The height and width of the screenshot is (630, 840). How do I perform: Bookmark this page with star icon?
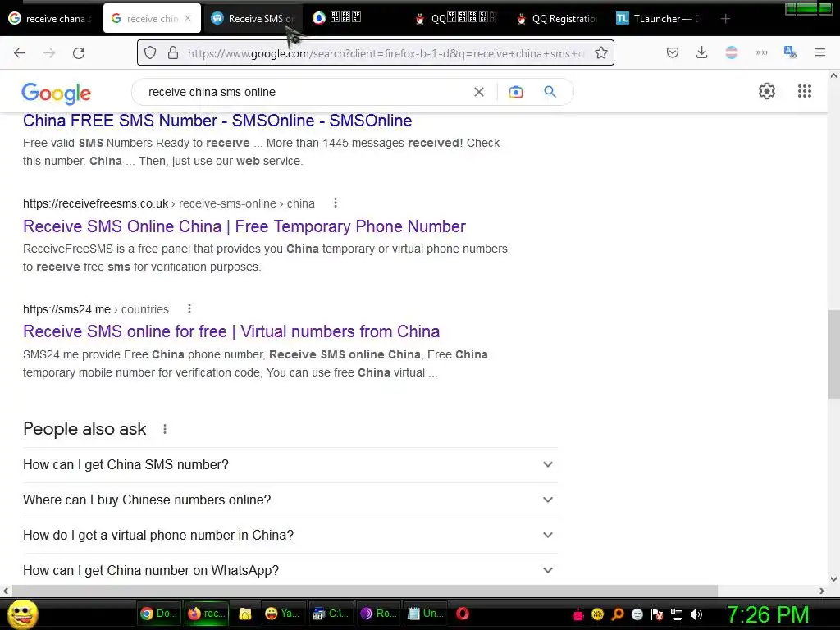[x=601, y=52]
